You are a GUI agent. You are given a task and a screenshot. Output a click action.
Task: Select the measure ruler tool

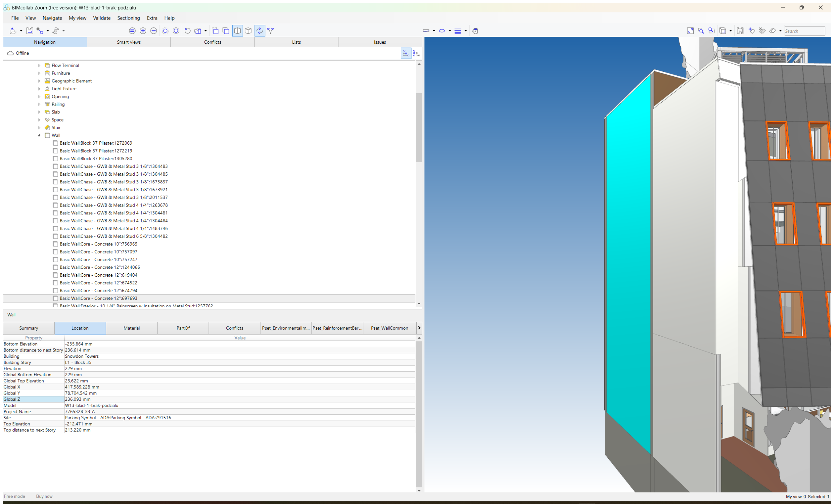pos(426,31)
